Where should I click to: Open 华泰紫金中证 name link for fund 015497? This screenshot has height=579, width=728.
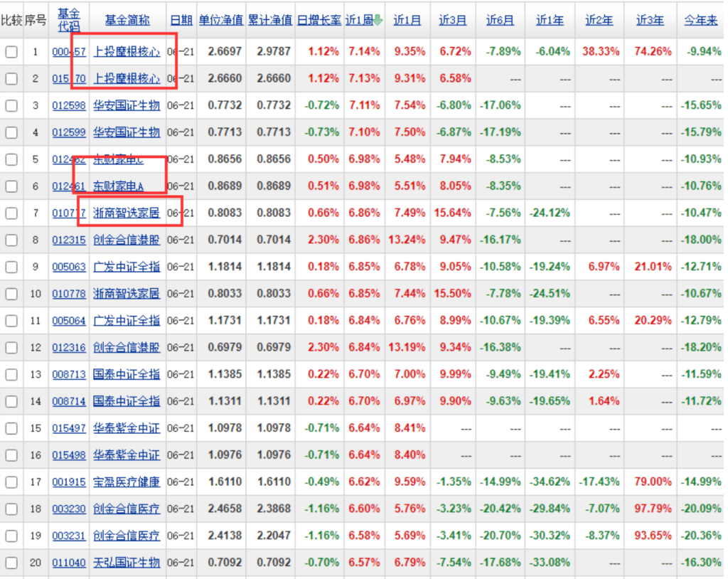pyautogui.click(x=127, y=428)
